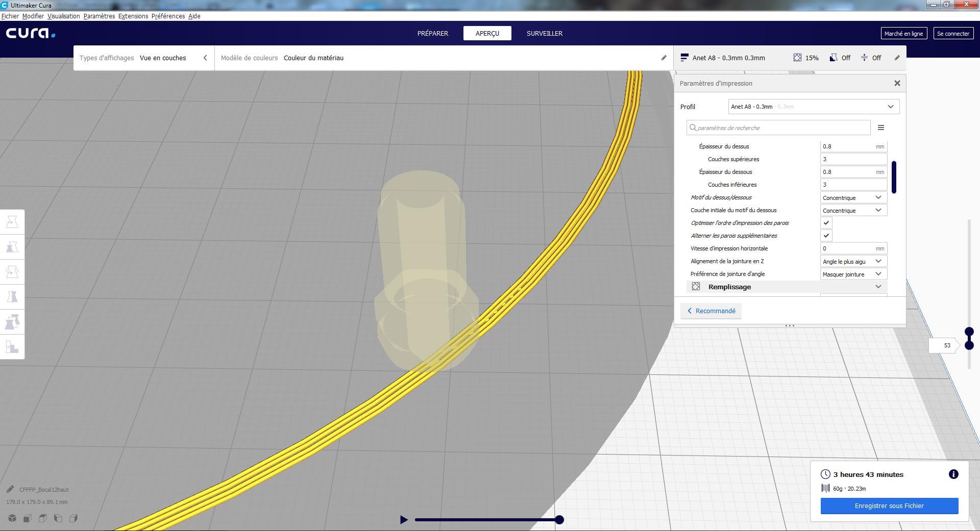Open the Extensions menu
This screenshot has height=531, width=980.
click(x=133, y=16)
